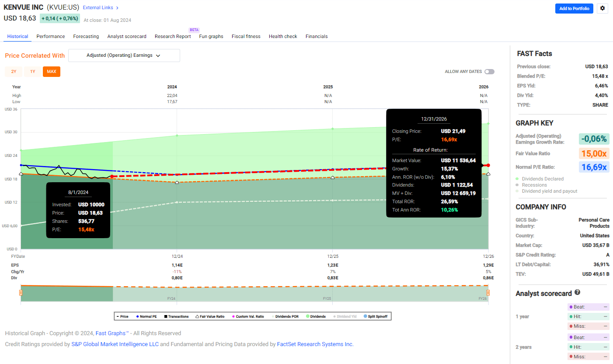Viewport: 613px width, 364px height.
Task: Click the Add to Portfolio button
Action: pos(574,8)
